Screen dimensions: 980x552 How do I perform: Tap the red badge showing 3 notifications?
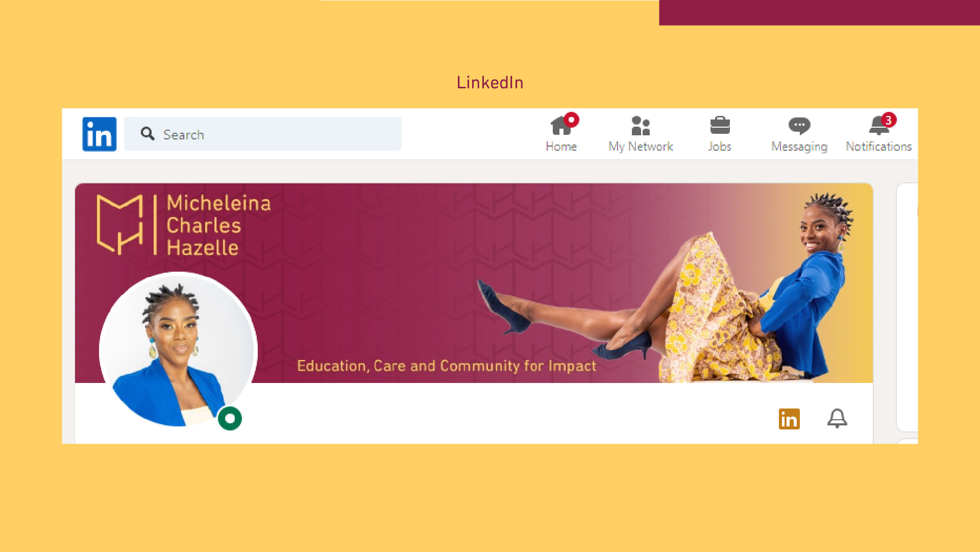coord(889,120)
